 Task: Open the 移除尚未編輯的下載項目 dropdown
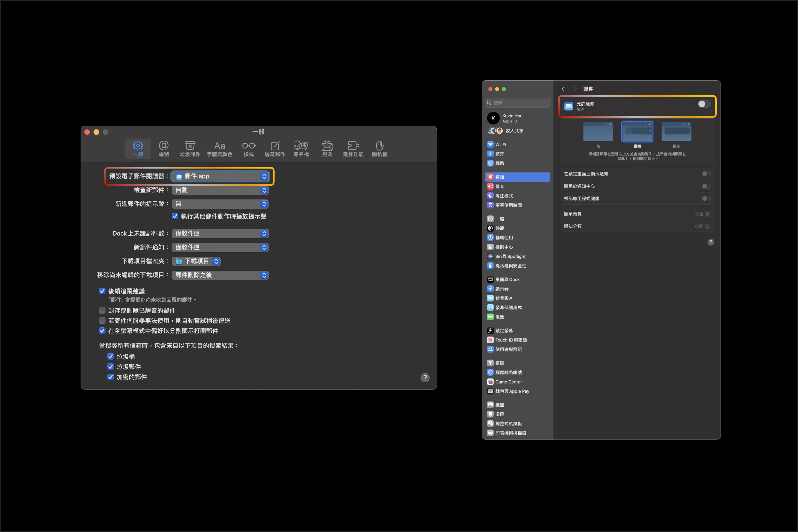pos(220,275)
